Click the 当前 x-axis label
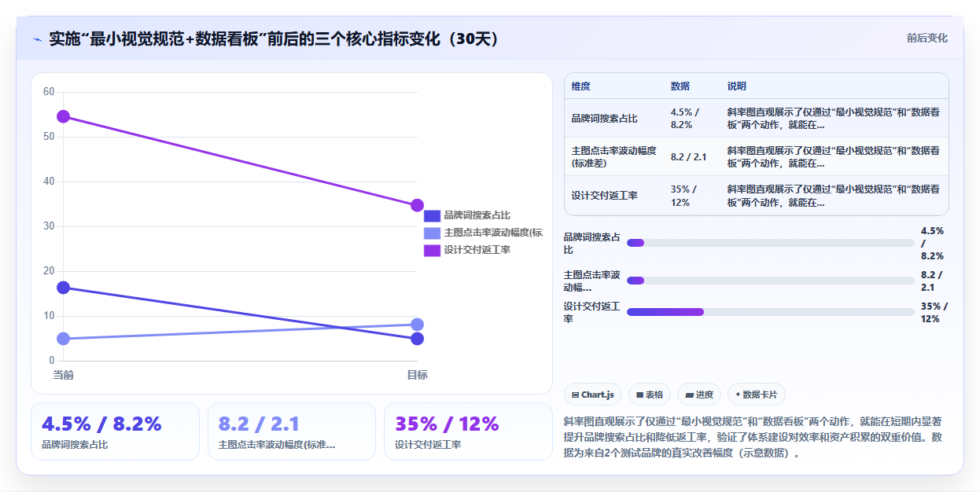The image size is (980, 492). tap(64, 375)
